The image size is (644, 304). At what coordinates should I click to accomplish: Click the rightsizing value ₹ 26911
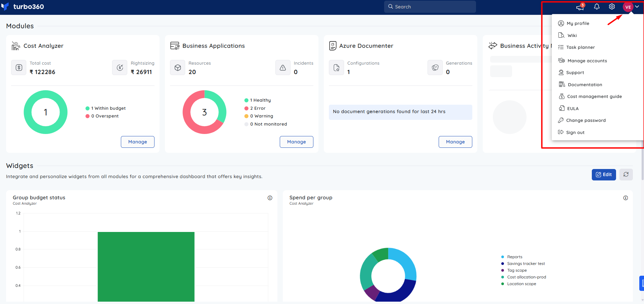pyautogui.click(x=141, y=72)
